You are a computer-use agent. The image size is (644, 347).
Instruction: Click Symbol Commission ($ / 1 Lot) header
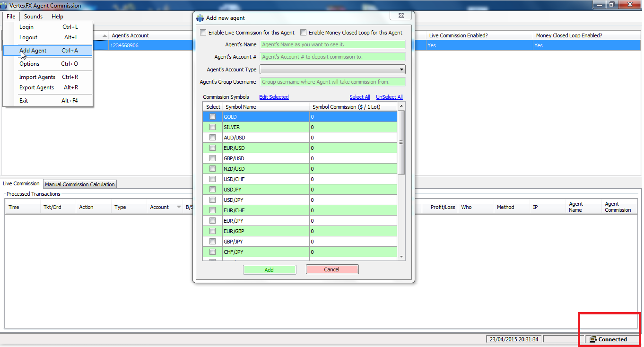(x=353, y=107)
